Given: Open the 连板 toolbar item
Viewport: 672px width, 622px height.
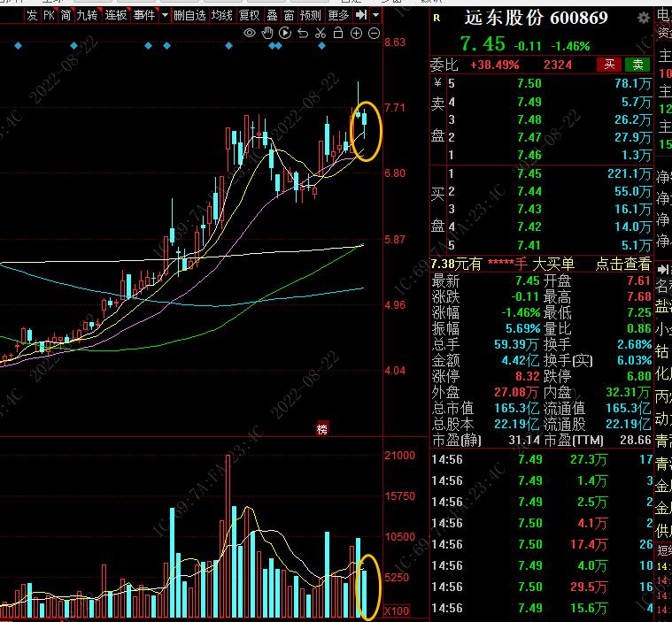Looking at the screenshot, I should [116, 15].
